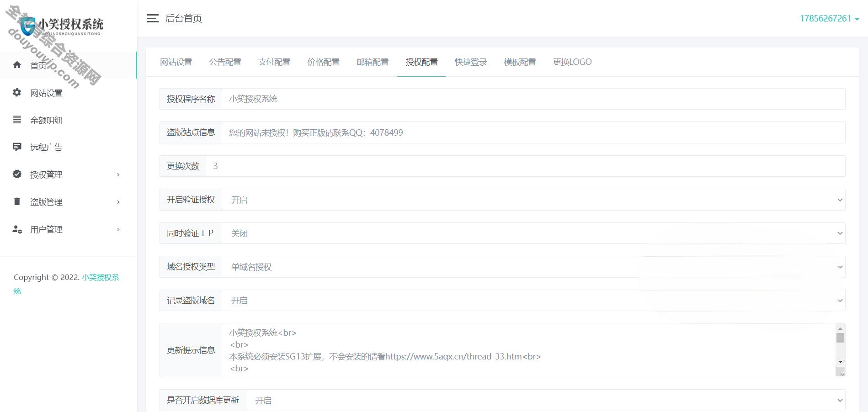Click the home icon beside 首页
The image size is (868, 412).
pyautogui.click(x=17, y=65)
